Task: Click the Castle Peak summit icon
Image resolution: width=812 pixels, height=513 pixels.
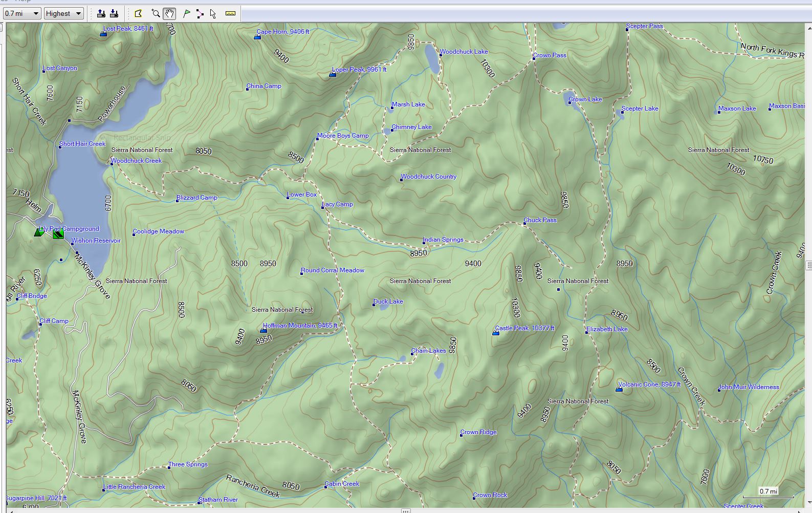Action: pyautogui.click(x=496, y=333)
